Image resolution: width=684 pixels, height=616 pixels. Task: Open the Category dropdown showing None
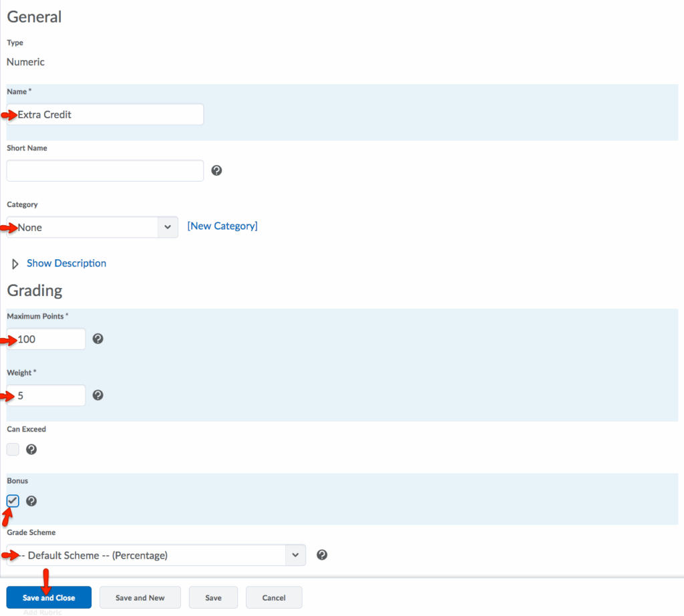click(92, 227)
